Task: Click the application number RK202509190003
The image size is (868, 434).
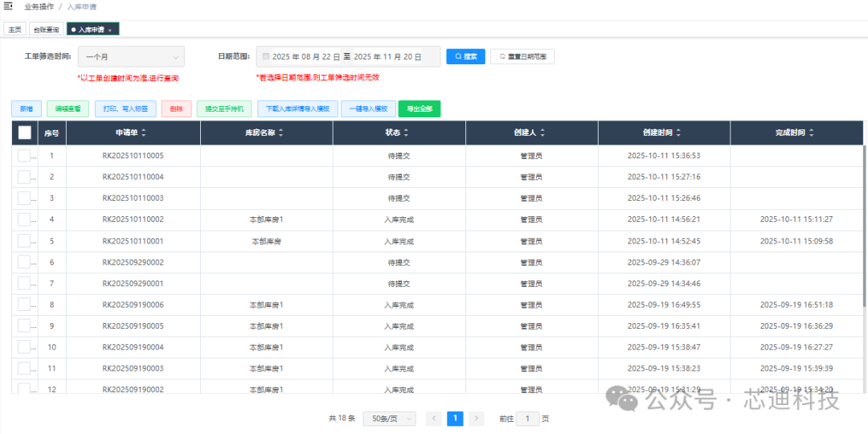Action: 133,368
